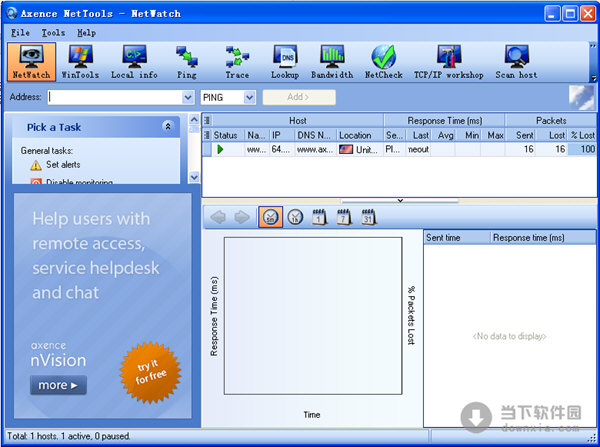
Task: Click the task panel scrollbar down arrow
Action: (x=194, y=177)
